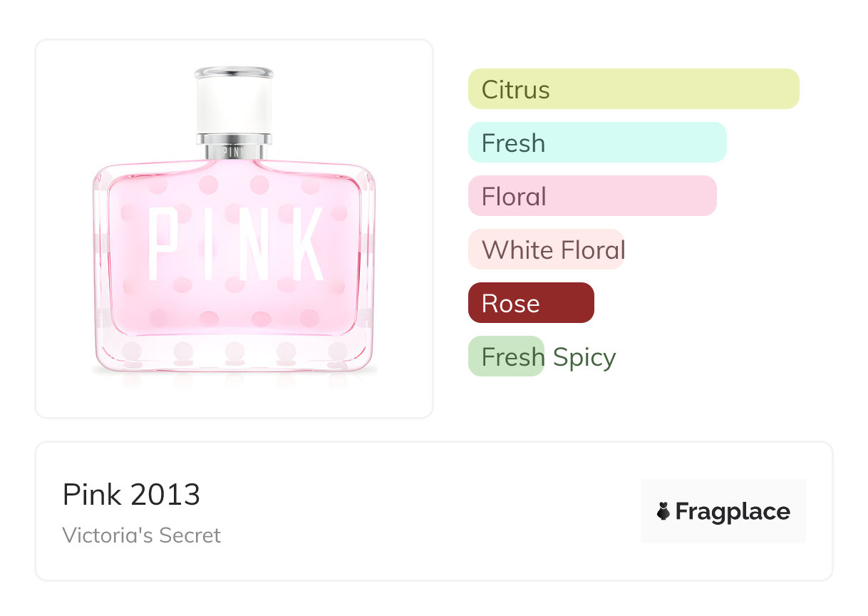Choose the White Floral accord bar
This screenshot has width=868, height=616.
coord(545,250)
